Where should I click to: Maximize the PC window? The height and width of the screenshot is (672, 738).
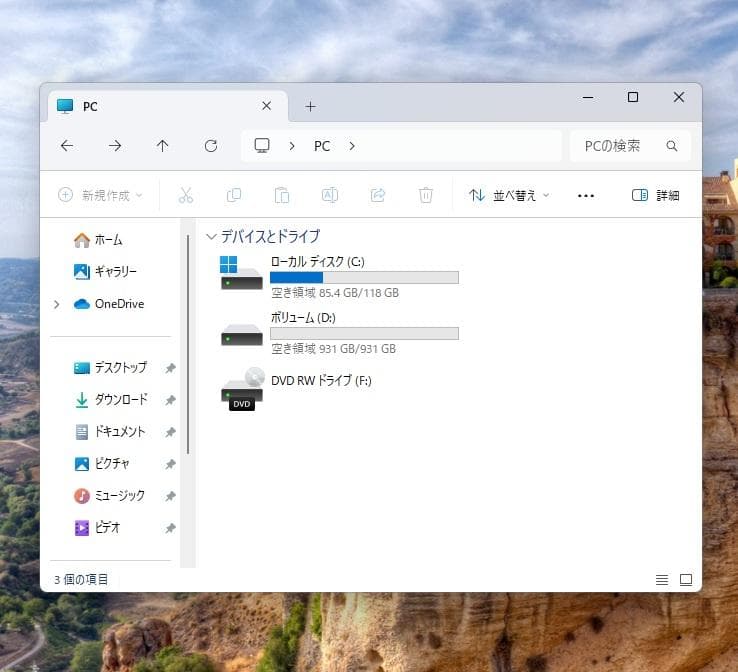633,97
